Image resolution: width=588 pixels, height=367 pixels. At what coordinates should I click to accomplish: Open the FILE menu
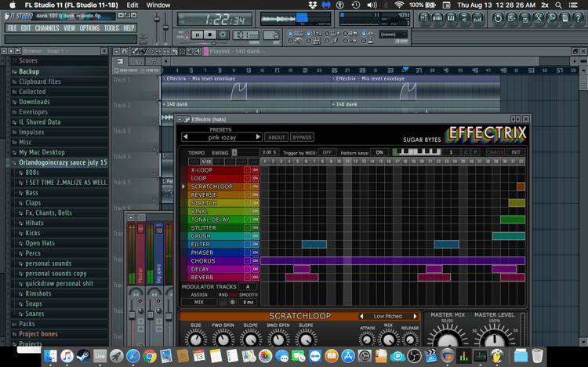click(x=13, y=28)
